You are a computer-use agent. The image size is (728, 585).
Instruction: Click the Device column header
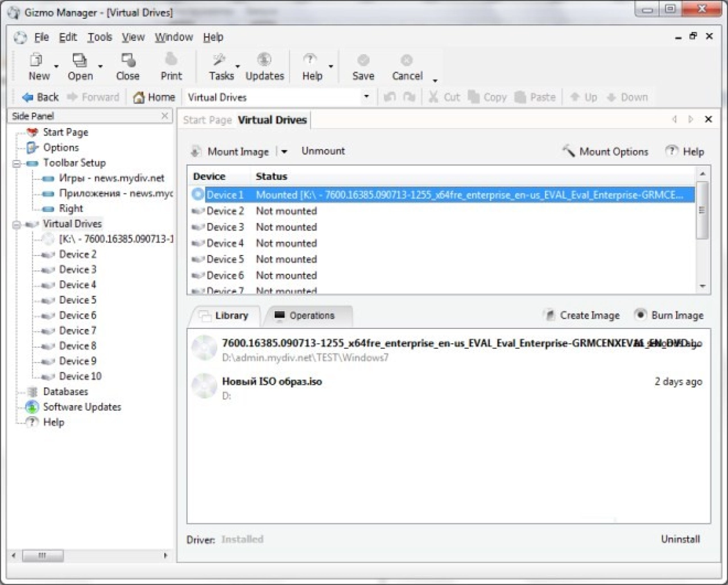click(x=209, y=176)
